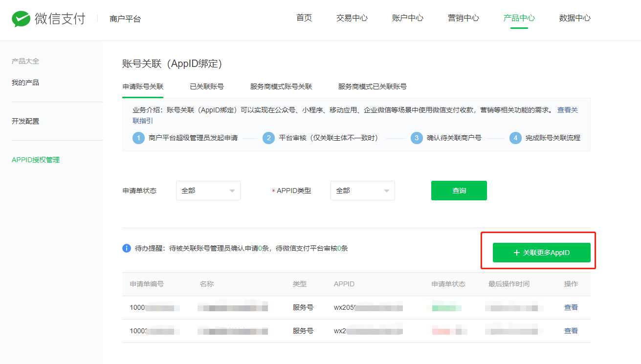The width and height of the screenshot is (641, 364).
Task: Open 数据中心 in top navigation
Action: click(575, 18)
